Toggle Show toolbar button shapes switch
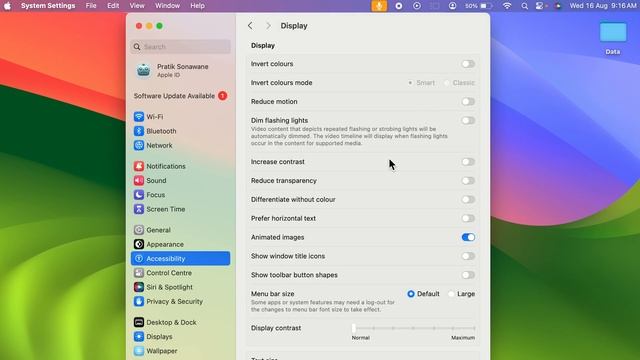Viewport: 640px width, 360px height. 468,275
